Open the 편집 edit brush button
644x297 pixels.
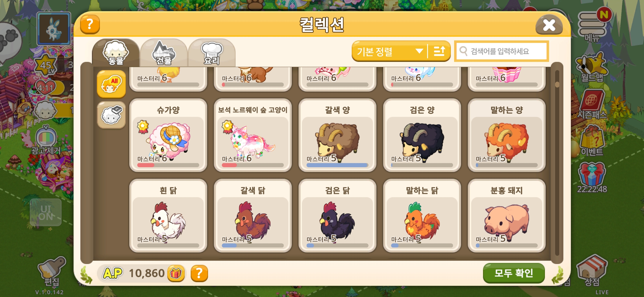coord(52,271)
